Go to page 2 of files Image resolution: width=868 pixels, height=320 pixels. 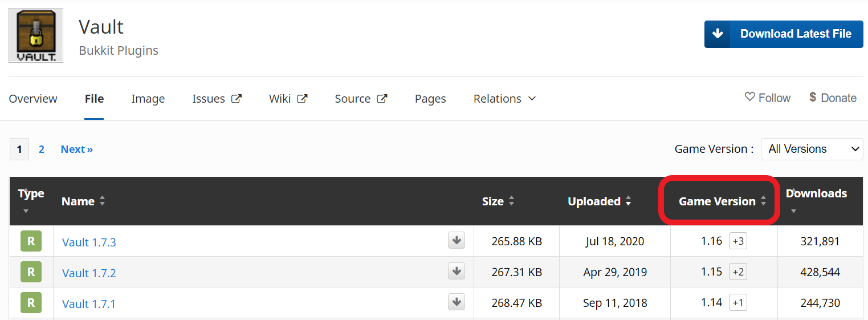(42, 149)
